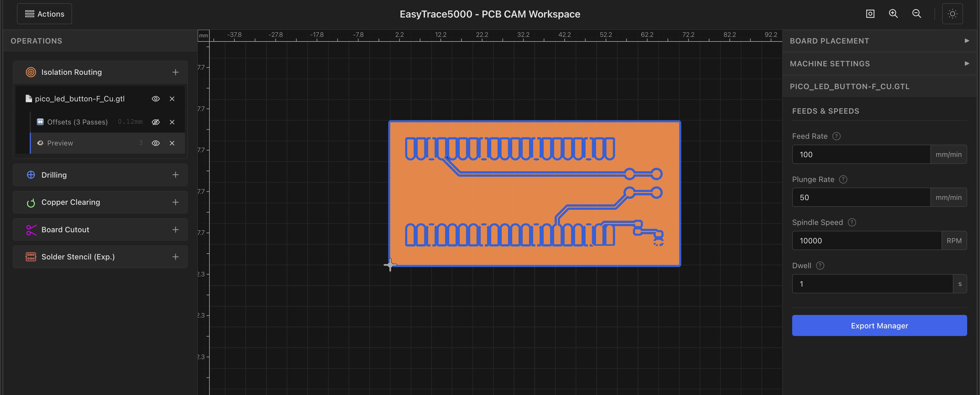
Task: Select the Copper Clearing operation
Action: pos(71,202)
